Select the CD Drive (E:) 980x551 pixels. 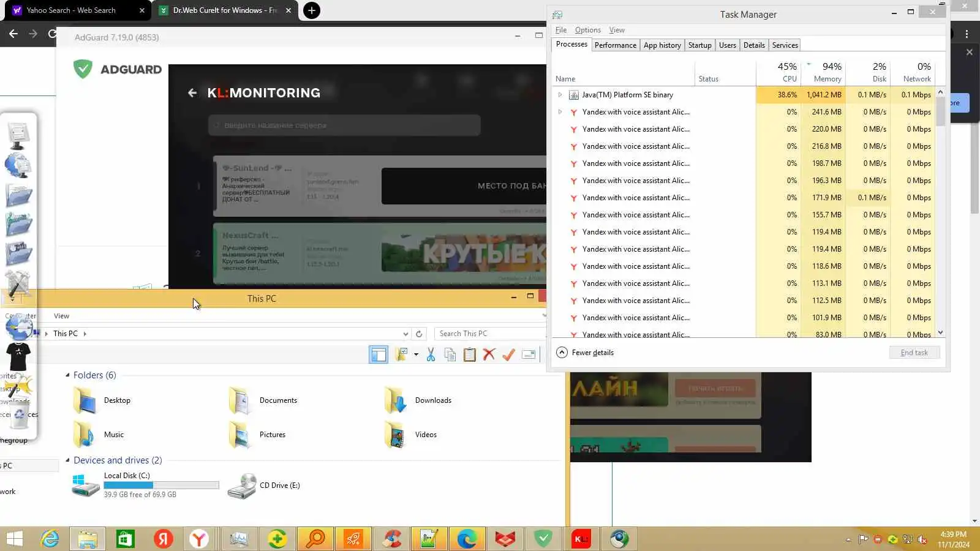click(264, 485)
